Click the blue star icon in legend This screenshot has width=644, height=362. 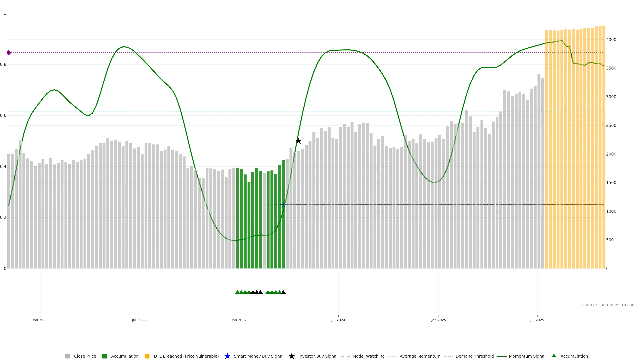point(227,356)
